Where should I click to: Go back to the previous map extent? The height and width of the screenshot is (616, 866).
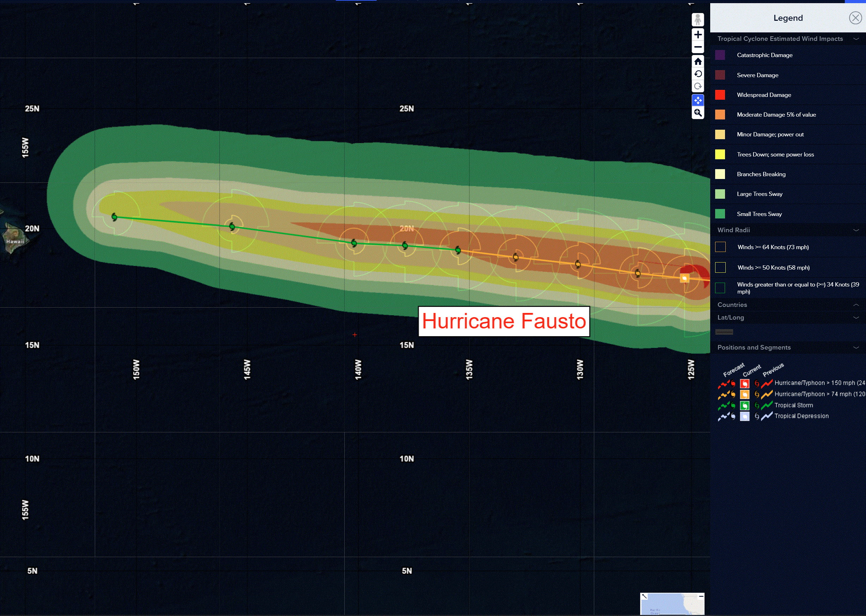[x=698, y=74]
